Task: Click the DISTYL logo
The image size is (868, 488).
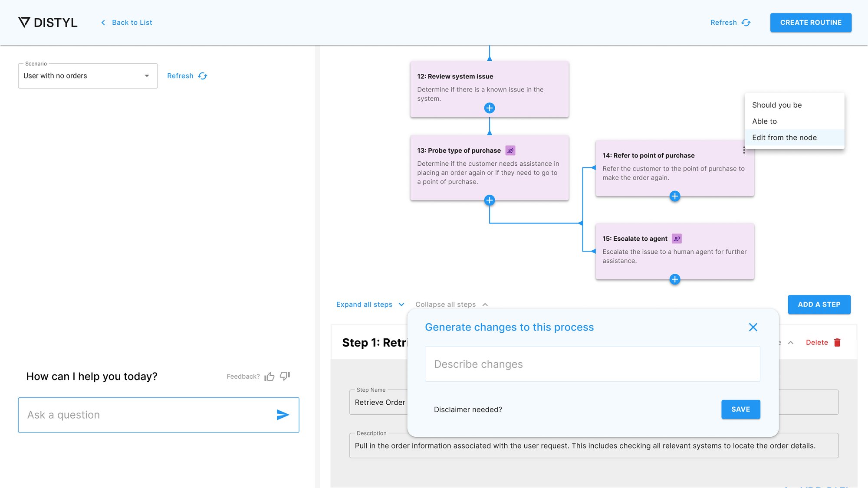Action: 48,23
